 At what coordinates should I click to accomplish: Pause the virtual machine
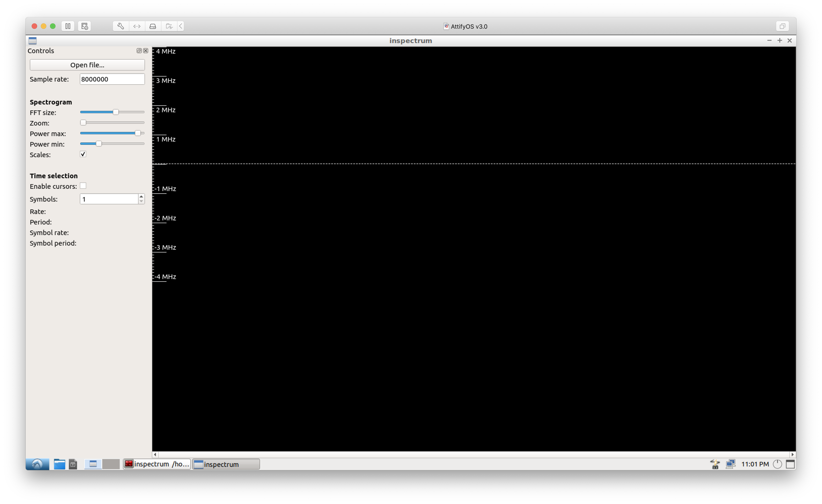click(68, 26)
